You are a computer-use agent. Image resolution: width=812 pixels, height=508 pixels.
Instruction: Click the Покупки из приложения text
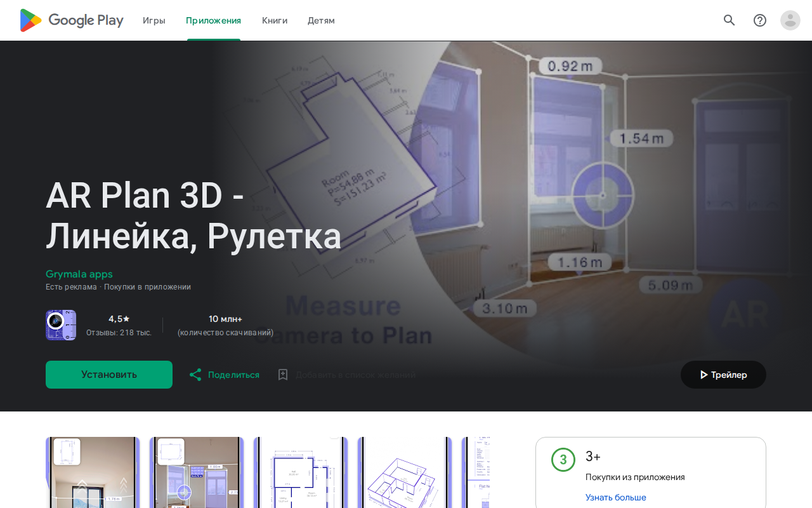[x=635, y=477]
